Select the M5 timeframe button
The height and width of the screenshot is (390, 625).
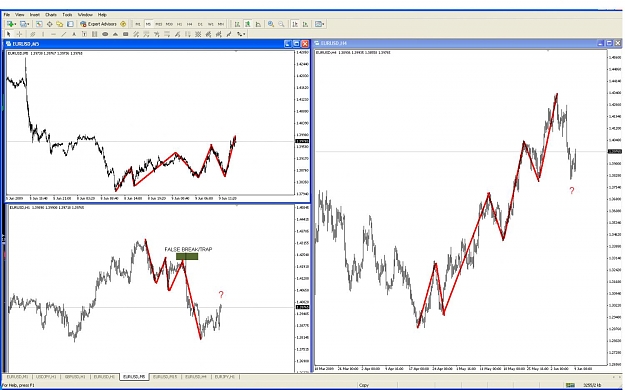[x=148, y=24]
